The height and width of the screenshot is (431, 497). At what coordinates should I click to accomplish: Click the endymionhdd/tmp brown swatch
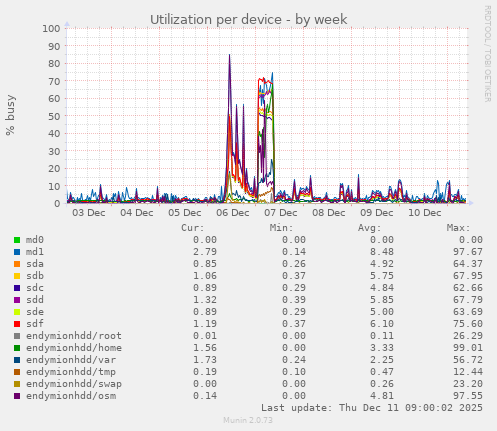(x=17, y=372)
